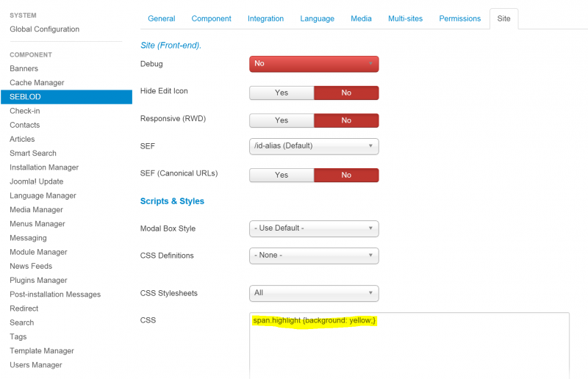Open the General tab

161,18
